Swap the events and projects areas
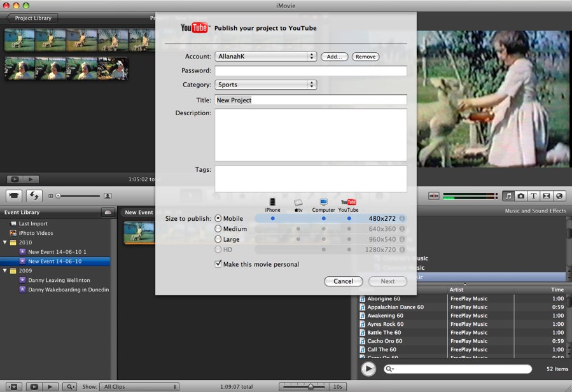Screen dimensions: 572x392 (34, 195)
